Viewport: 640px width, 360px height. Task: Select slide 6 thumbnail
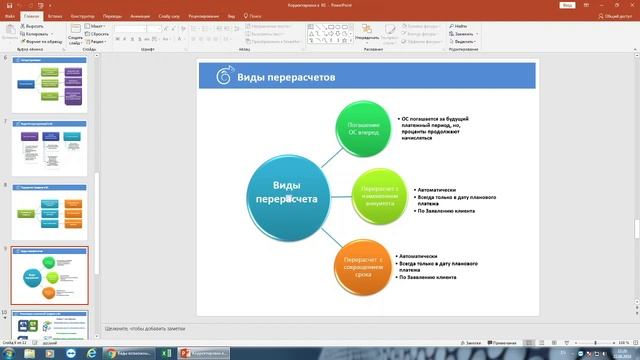coord(49,84)
